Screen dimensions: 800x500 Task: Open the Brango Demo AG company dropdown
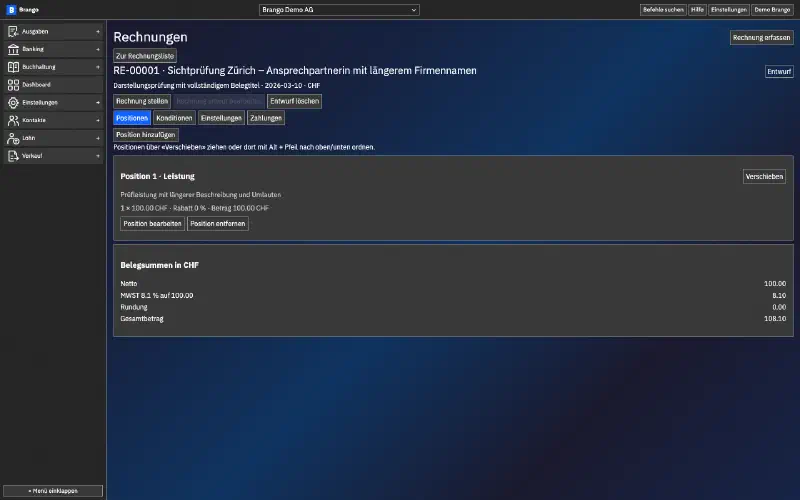(339, 10)
